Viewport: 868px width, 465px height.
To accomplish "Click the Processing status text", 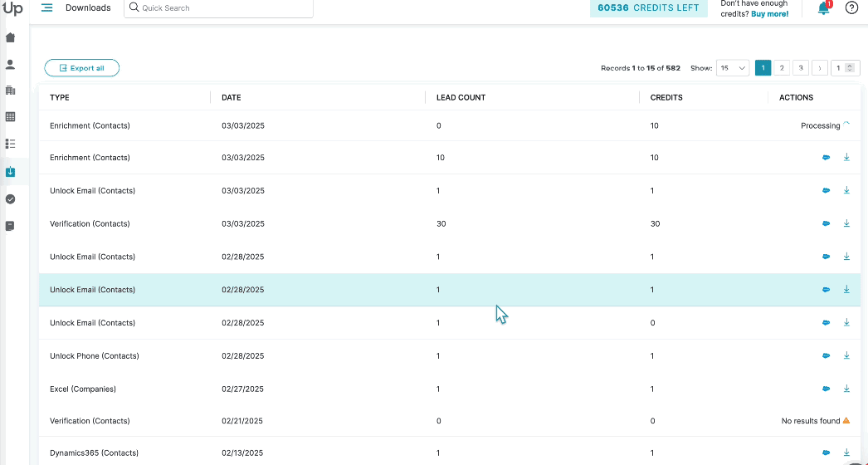I will pyautogui.click(x=821, y=126).
